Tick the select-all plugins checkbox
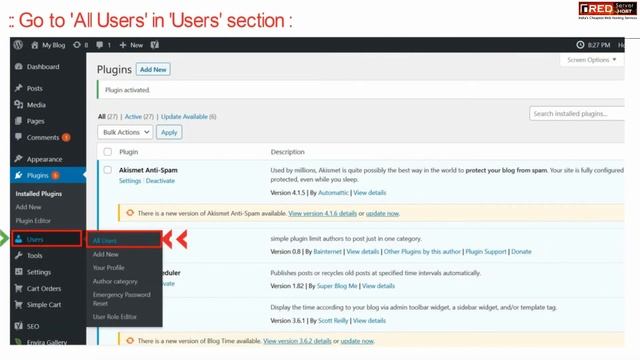Image resolution: width=640 pixels, height=360 pixels. 107,152
